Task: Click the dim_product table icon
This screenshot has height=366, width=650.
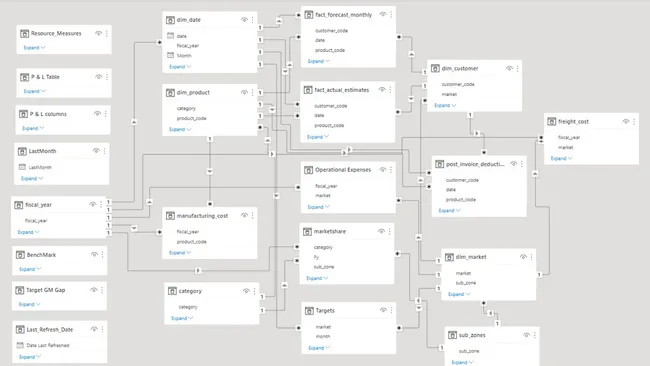Action: tap(170, 93)
